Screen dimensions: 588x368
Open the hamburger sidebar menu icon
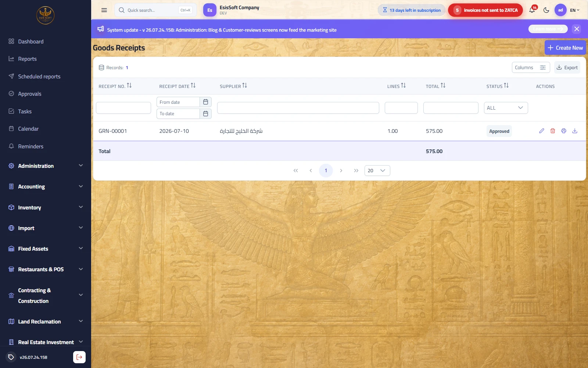coord(104,10)
